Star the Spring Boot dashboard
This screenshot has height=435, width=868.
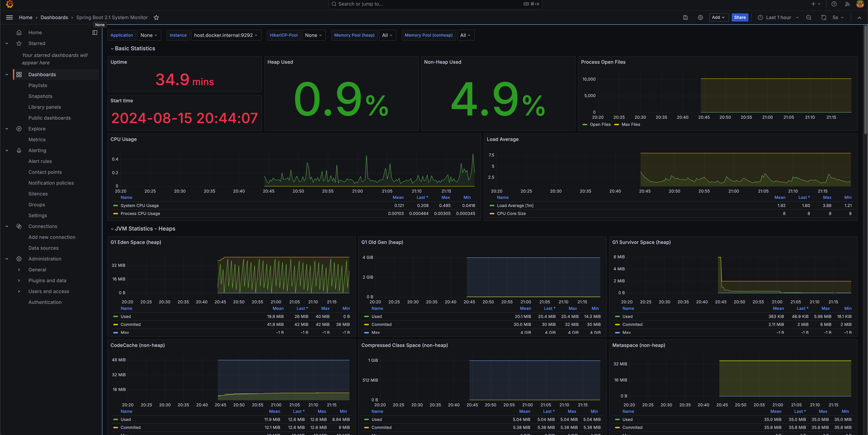coord(156,17)
